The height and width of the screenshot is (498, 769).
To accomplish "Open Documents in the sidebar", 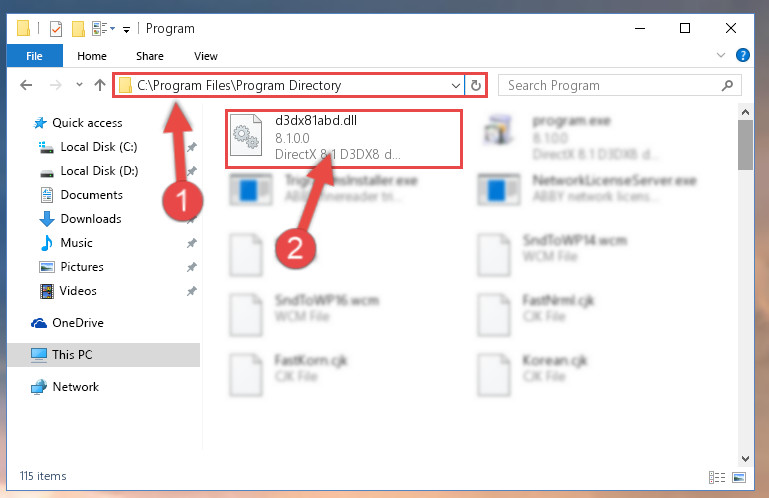I will (81, 195).
